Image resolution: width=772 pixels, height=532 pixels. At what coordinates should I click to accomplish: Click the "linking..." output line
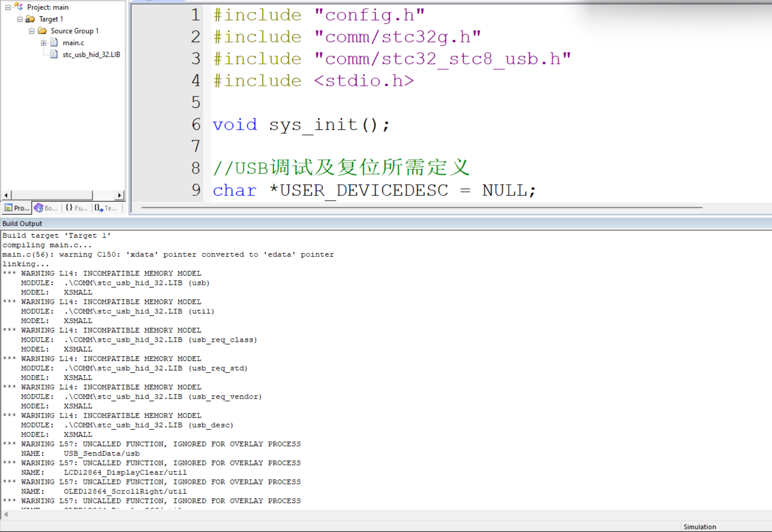pos(26,264)
